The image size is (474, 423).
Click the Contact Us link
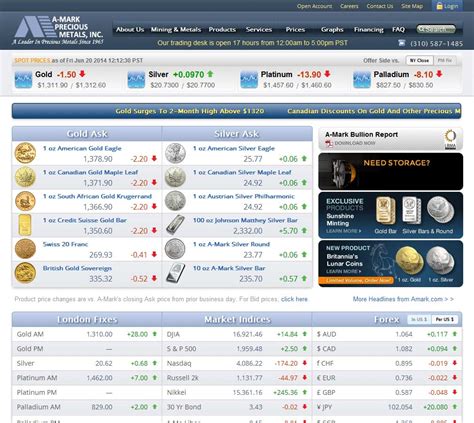(x=380, y=6)
